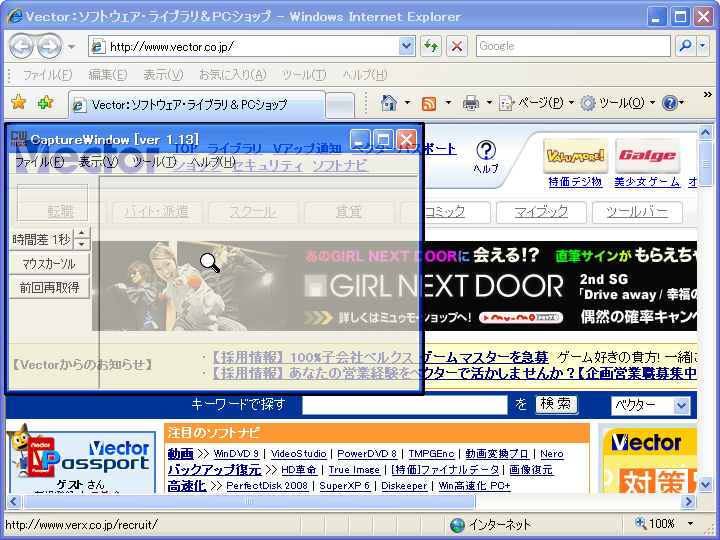The image size is (720, 540).
Task: Open the 編集(E) menu in Internet Explorer
Action: coord(108,74)
